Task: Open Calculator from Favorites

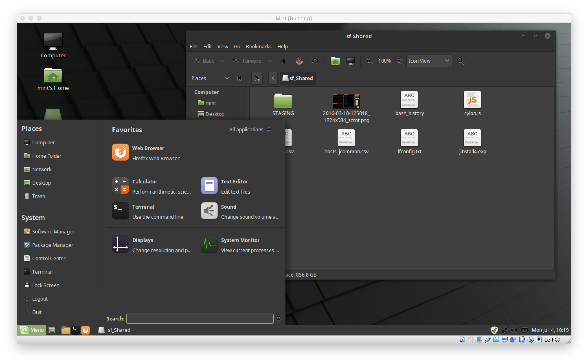Action: [151, 186]
